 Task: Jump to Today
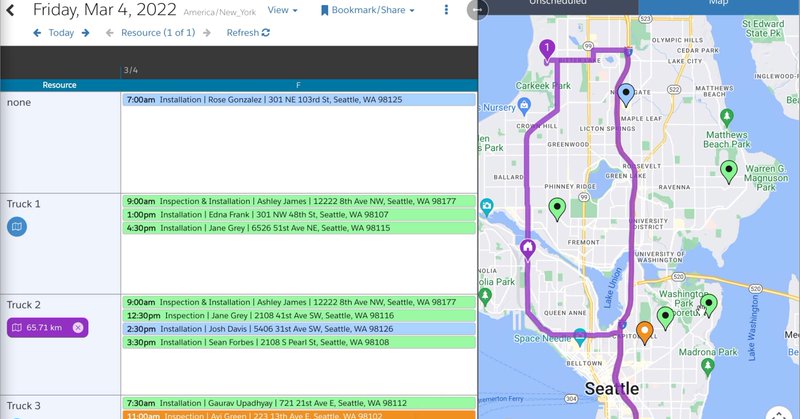tap(61, 33)
